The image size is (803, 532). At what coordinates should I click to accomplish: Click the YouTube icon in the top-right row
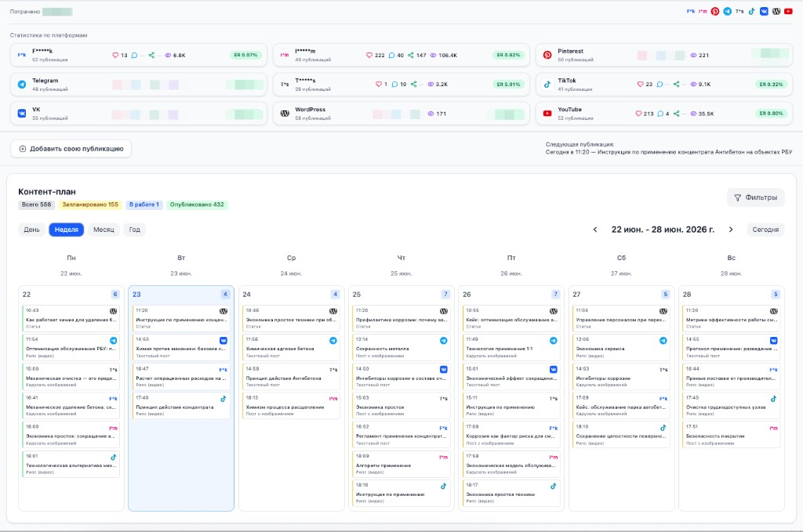pyautogui.click(x=789, y=11)
